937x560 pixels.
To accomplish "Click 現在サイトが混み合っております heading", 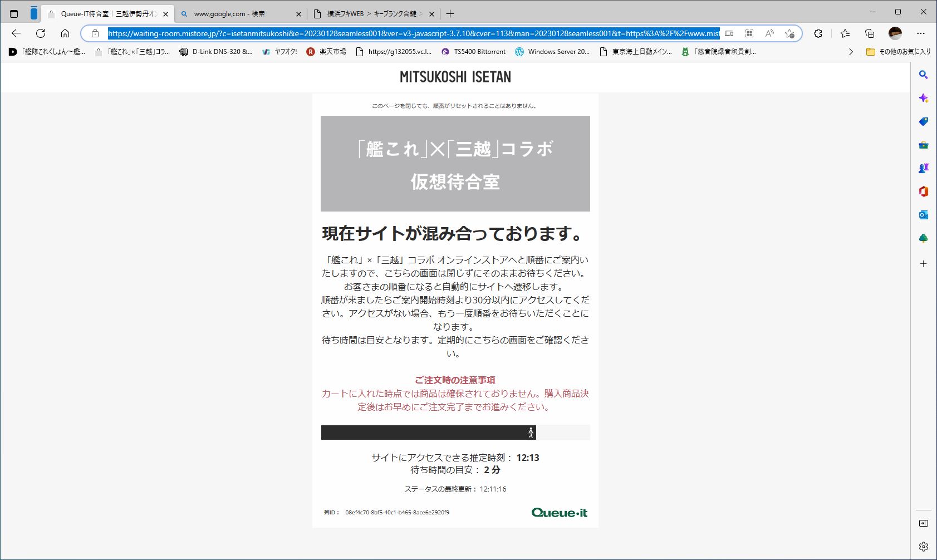I will (453, 234).
